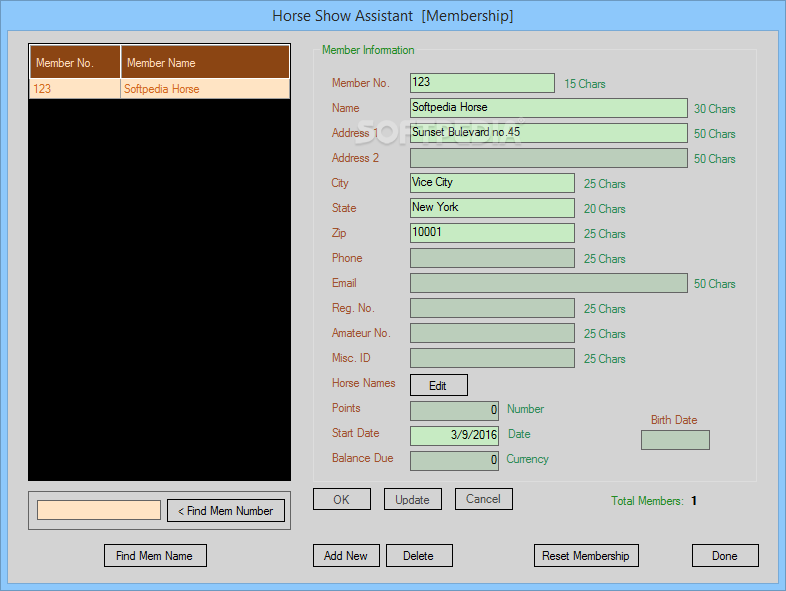The image size is (786, 591).
Task: Click the OK button
Action: [342, 499]
